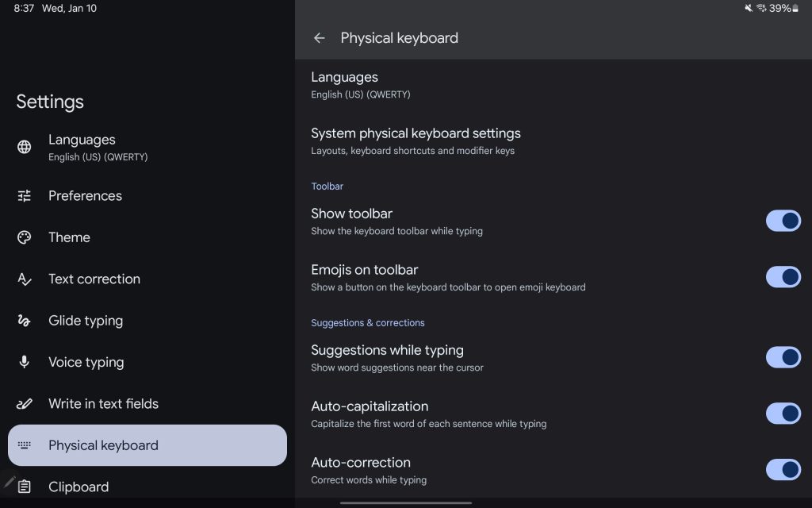Turn off Emojis on toolbar
This screenshot has height=508, width=812.
click(x=783, y=277)
